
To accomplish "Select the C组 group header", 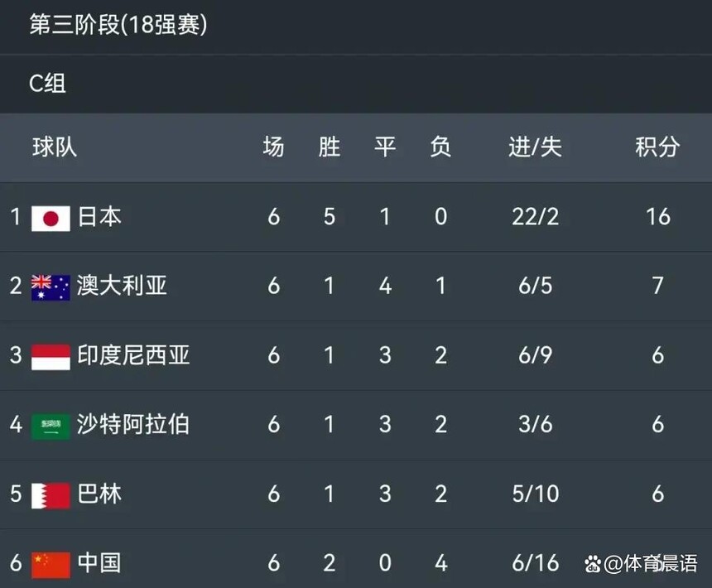I will [x=47, y=84].
